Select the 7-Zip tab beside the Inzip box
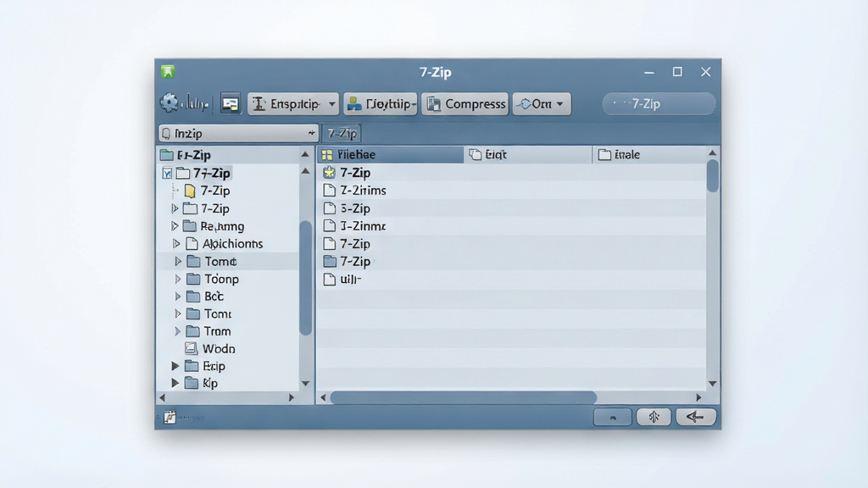 click(342, 133)
